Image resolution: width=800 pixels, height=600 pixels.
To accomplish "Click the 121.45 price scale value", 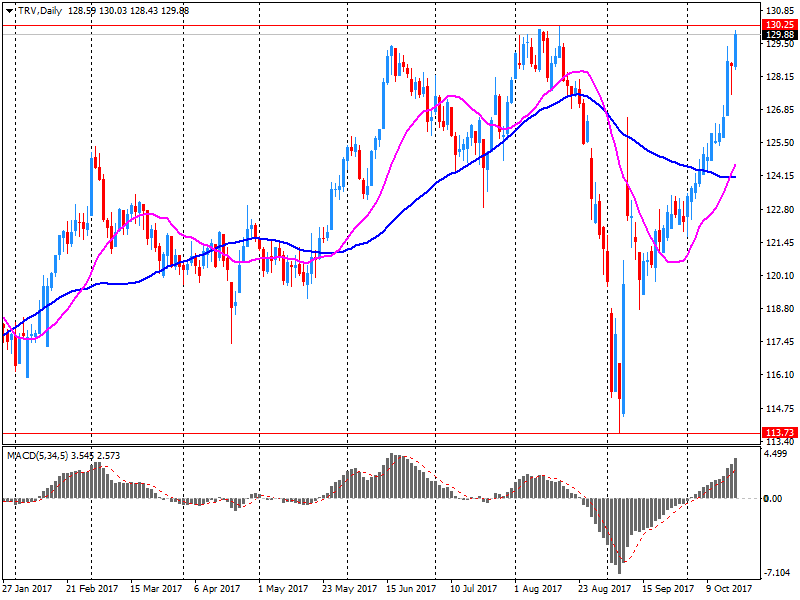I will click(x=780, y=242).
